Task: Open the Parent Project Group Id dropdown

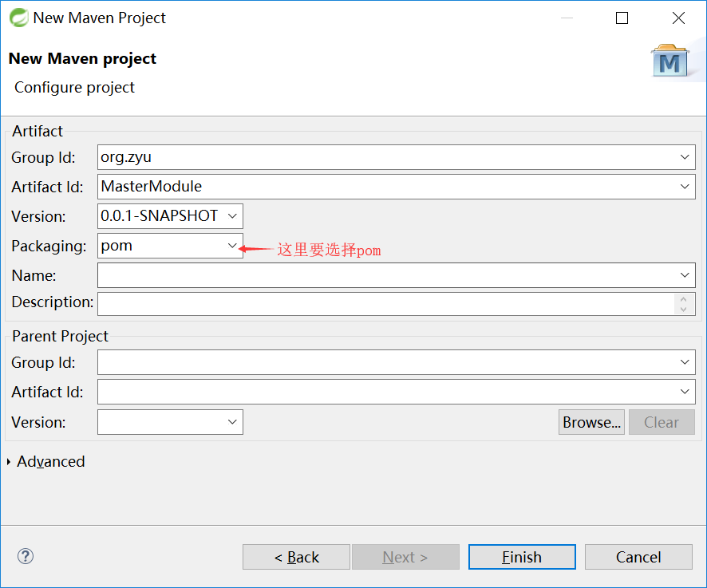Action: [685, 362]
